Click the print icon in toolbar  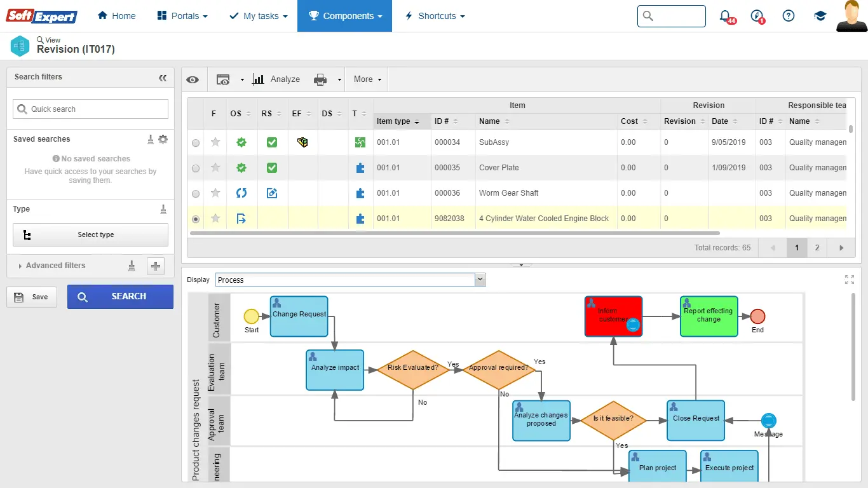tap(320, 79)
